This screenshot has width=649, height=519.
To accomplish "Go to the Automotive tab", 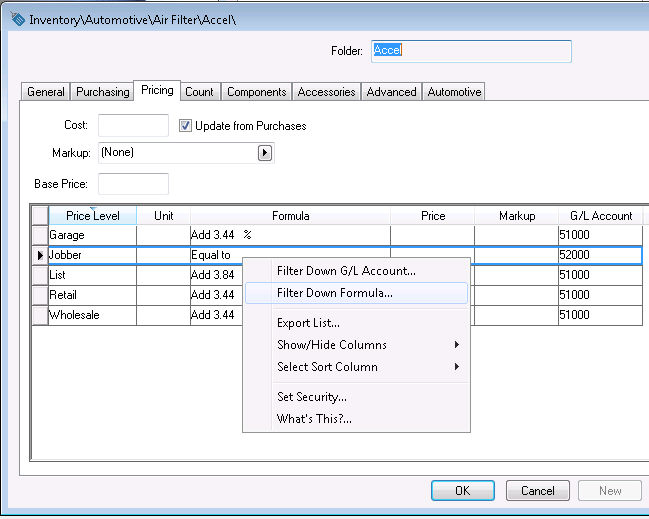I will coord(454,92).
